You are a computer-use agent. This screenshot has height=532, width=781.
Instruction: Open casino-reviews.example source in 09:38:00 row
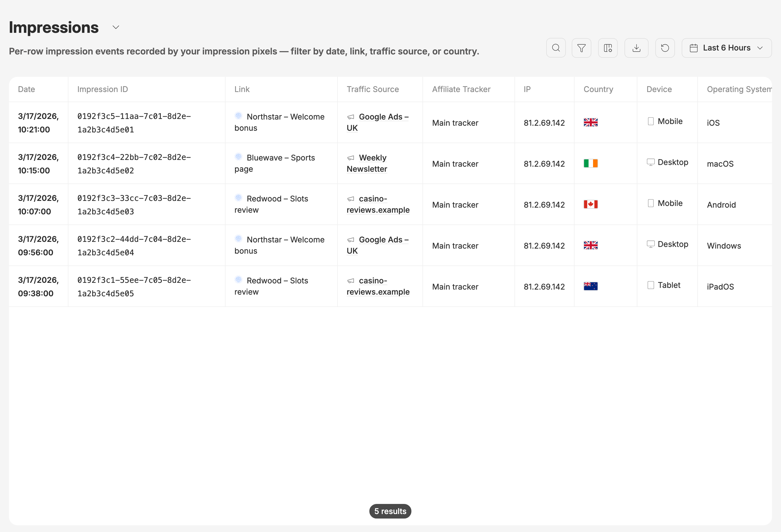pyautogui.click(x=378, y=286)
